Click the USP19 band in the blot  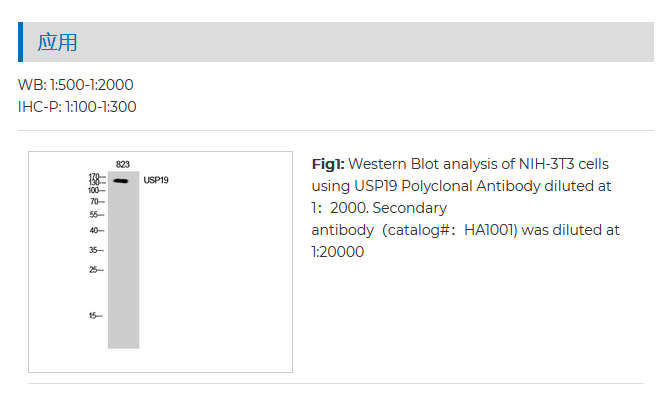[x=121, y=181]
